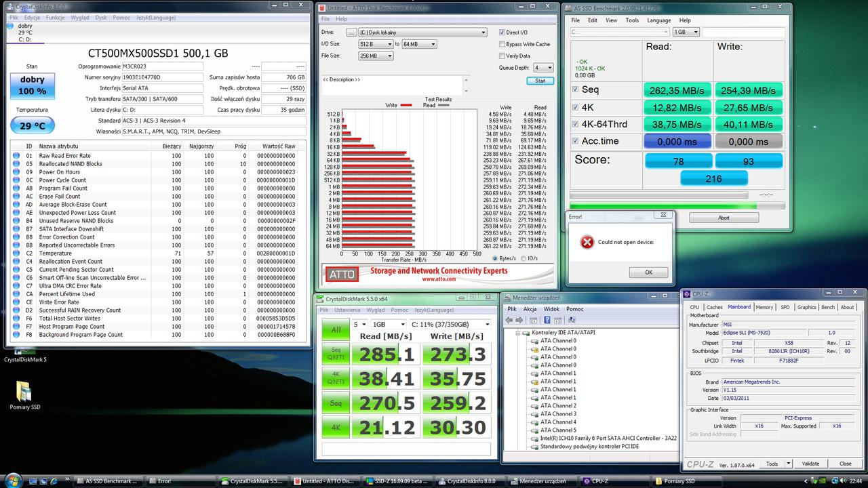This screenshot has width=868, height=488.
Task: Open the Tools menu in AS SSD Benchmark
Action: pyautogui.click(x=632, y=20)
